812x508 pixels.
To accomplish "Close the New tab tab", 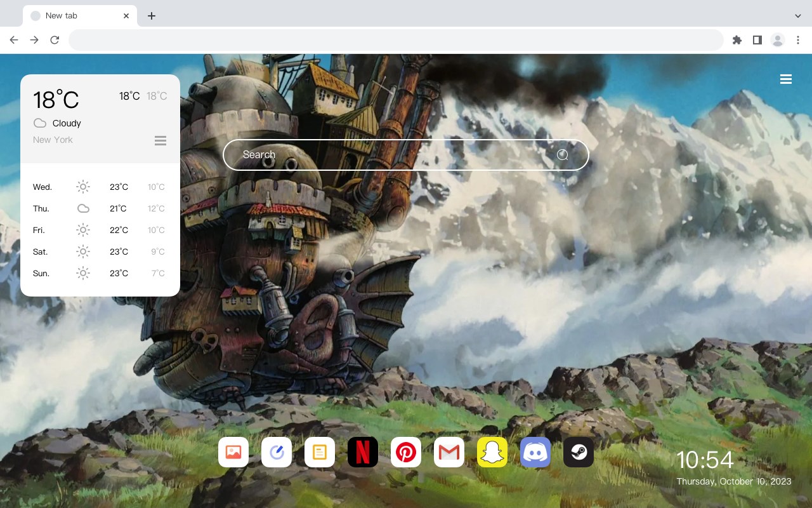I will (x=126, y=16).
